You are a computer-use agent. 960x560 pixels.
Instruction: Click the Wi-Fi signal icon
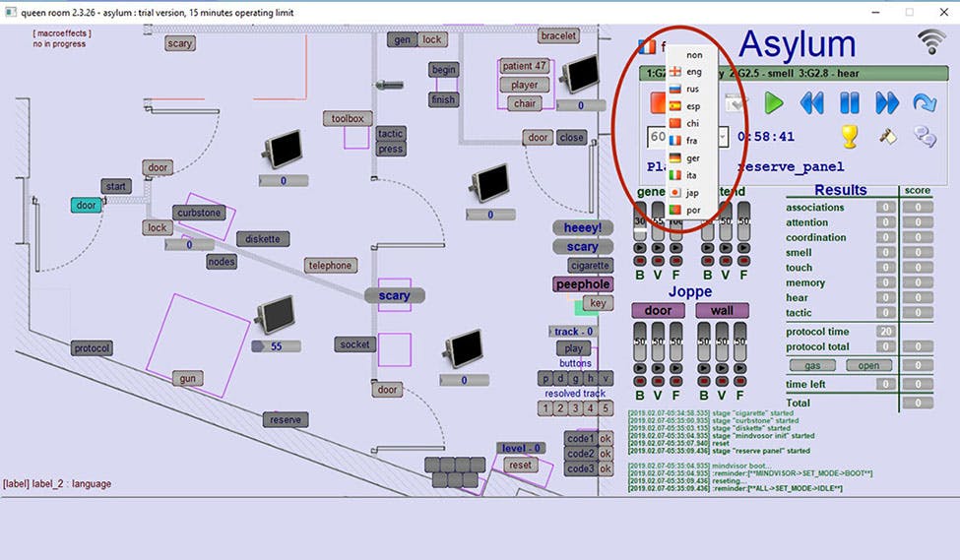click(x=930, y=41)
